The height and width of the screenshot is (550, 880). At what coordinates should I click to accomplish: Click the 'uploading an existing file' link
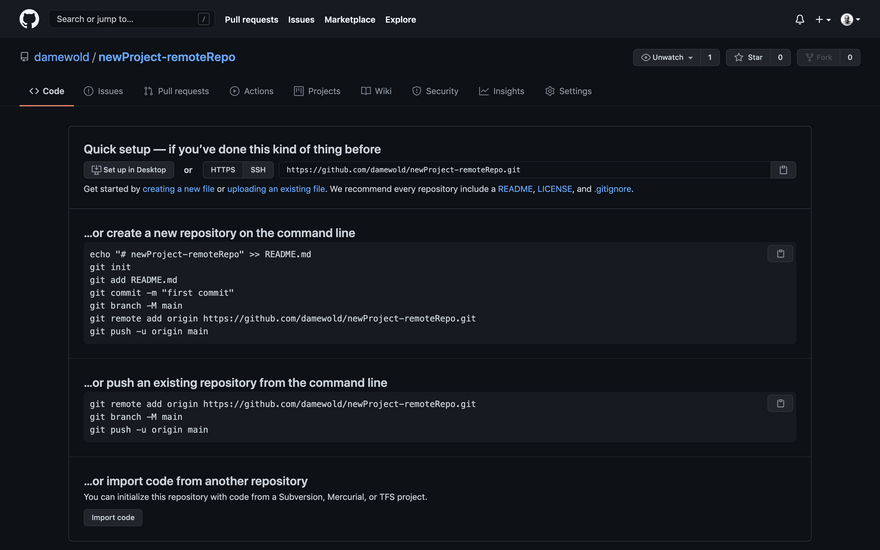click(x=276, y=189)
